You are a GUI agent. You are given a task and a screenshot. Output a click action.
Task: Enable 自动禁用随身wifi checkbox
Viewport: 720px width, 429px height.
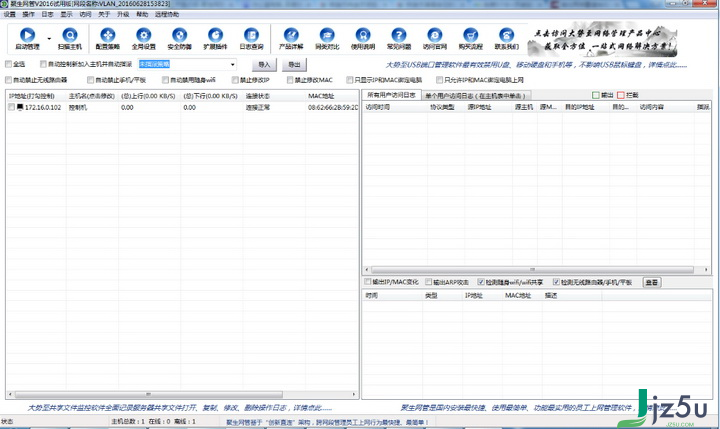(x=165, y=80)
